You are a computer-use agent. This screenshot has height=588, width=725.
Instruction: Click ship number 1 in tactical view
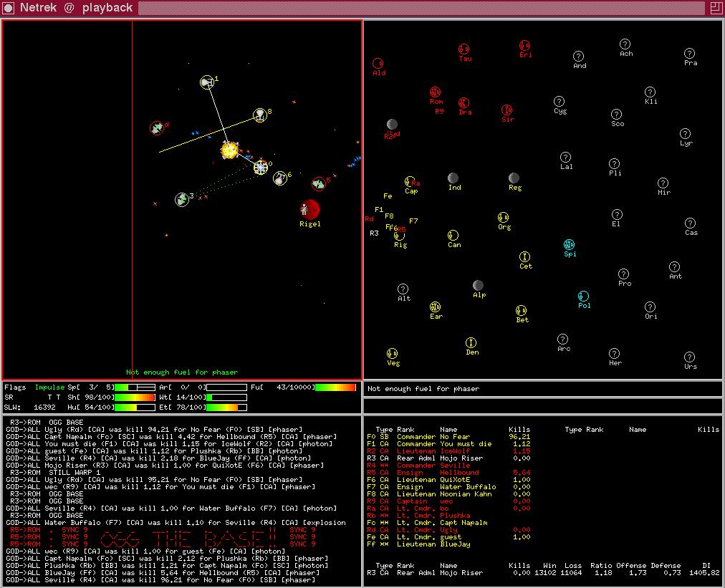(x=206, y=82)
